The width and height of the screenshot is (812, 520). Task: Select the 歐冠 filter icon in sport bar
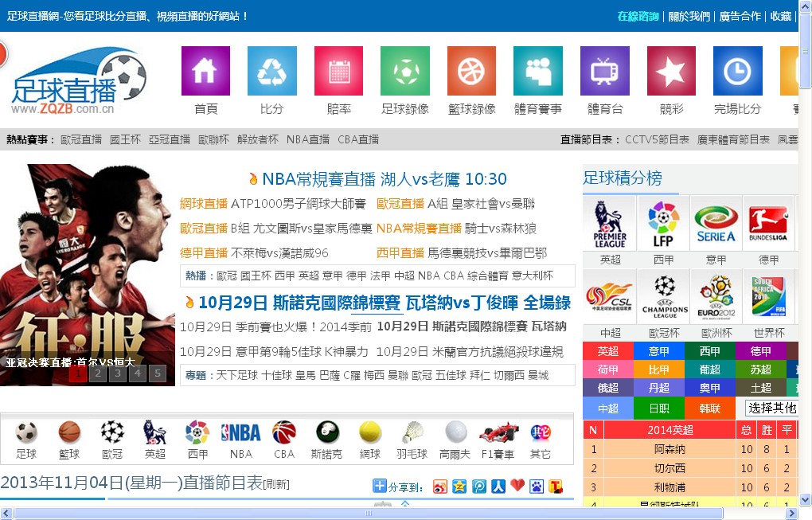(x=112, y=432)
